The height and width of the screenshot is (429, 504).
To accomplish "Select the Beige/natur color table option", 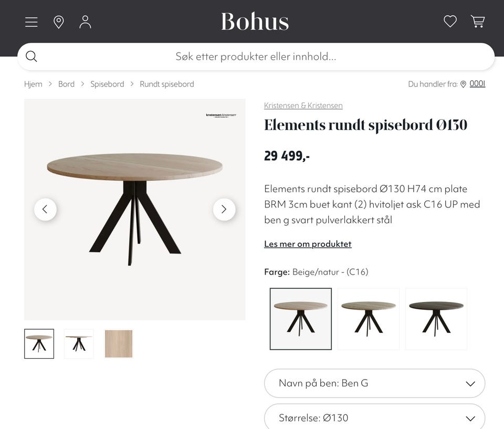I will click(300, 319).
